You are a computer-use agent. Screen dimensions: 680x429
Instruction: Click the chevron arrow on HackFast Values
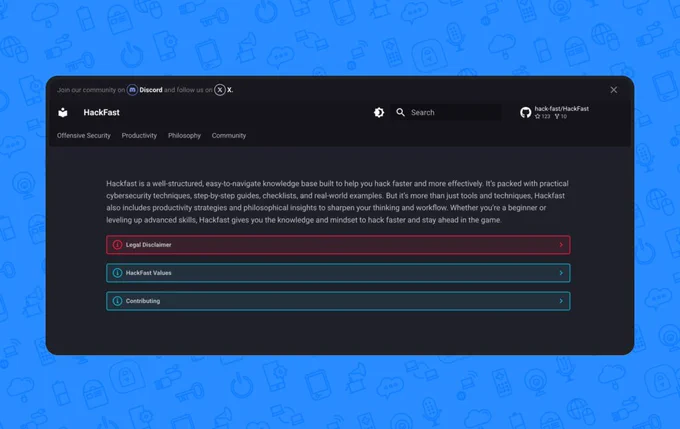(x=561, y=273)
